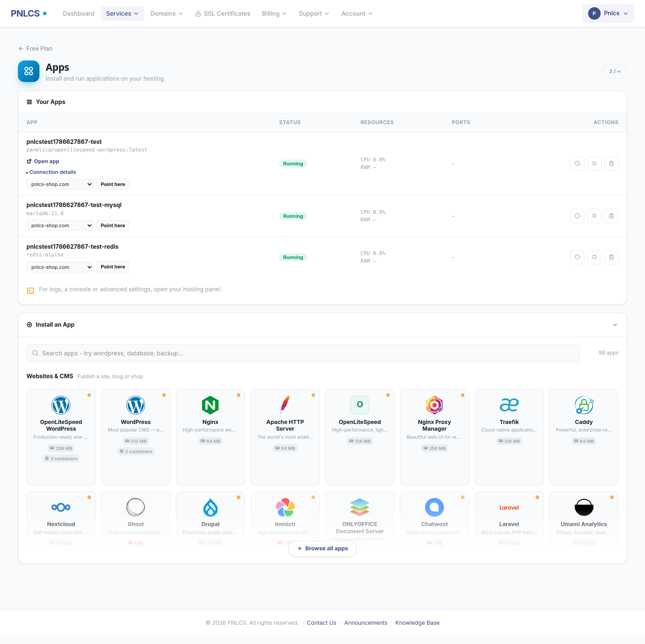Click the 3 / ∞ apps counter badge

(x=615, y=71)
